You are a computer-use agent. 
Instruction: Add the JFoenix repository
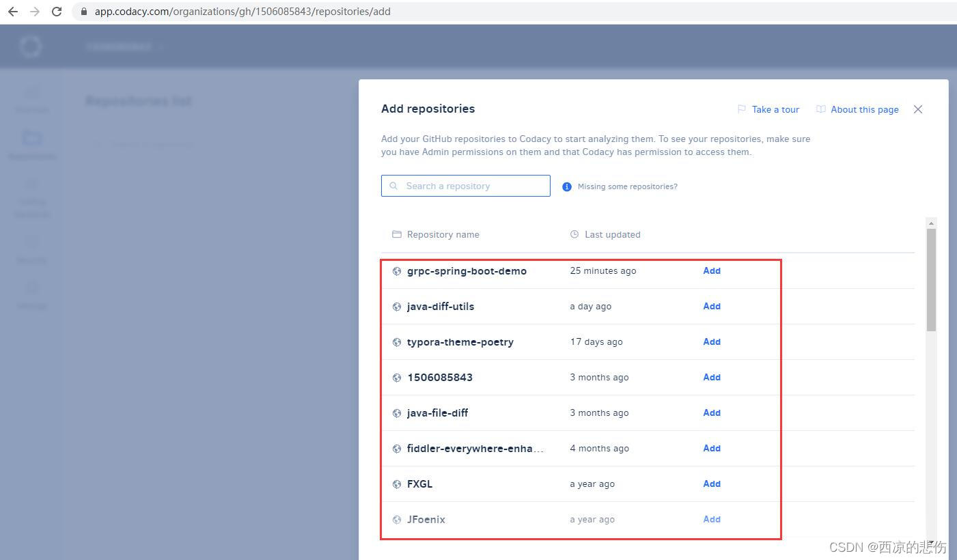pyautogui.click(x=712, y=519)
